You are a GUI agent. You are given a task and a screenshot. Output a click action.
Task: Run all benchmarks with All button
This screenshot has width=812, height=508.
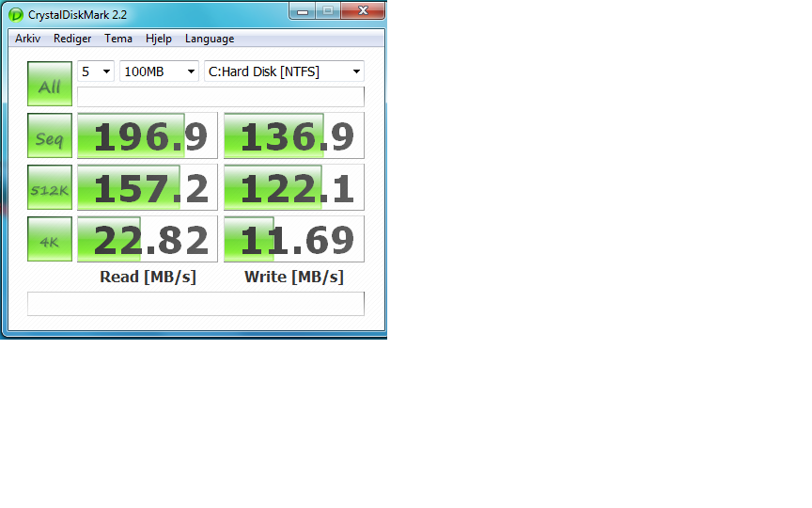50,84
